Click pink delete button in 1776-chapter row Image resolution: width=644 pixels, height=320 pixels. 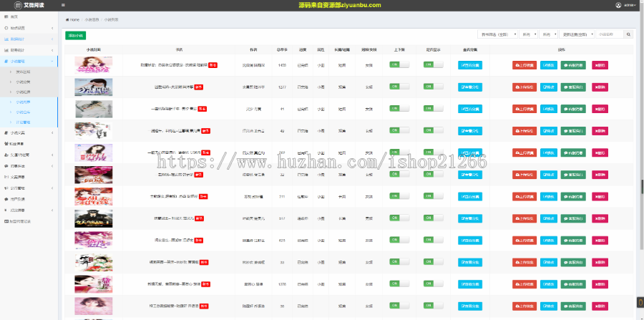600,284
